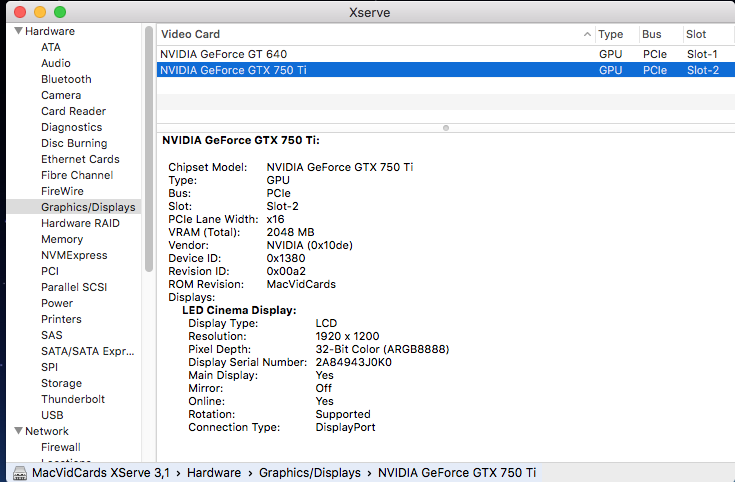Select the NVIDIA GeForce GTX 750 Ti row

445,70
